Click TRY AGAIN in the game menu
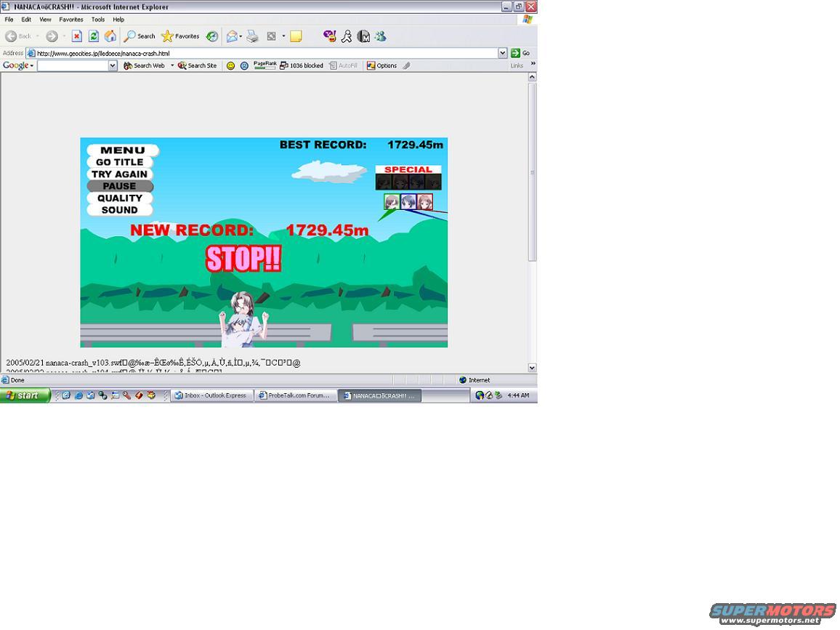Image resolution: width=840 pixels, height=630 pixels. pyautogui.click(x=120, y=174)
